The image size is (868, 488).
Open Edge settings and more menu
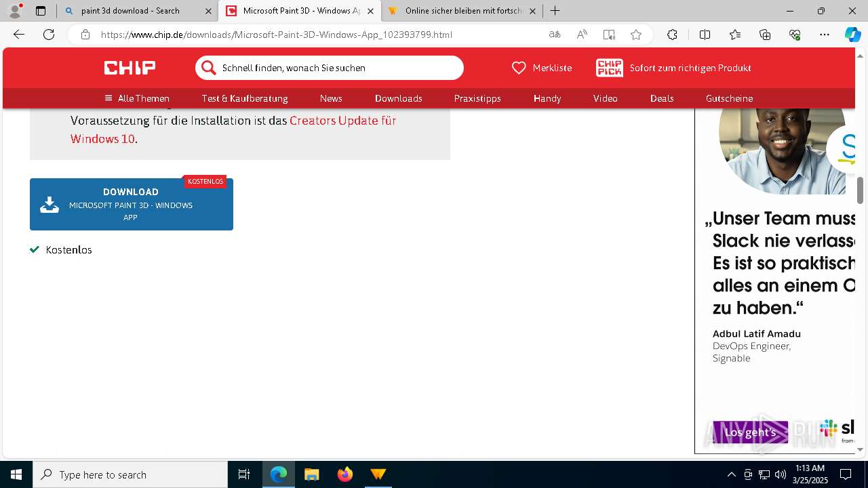tap(825, 35)
